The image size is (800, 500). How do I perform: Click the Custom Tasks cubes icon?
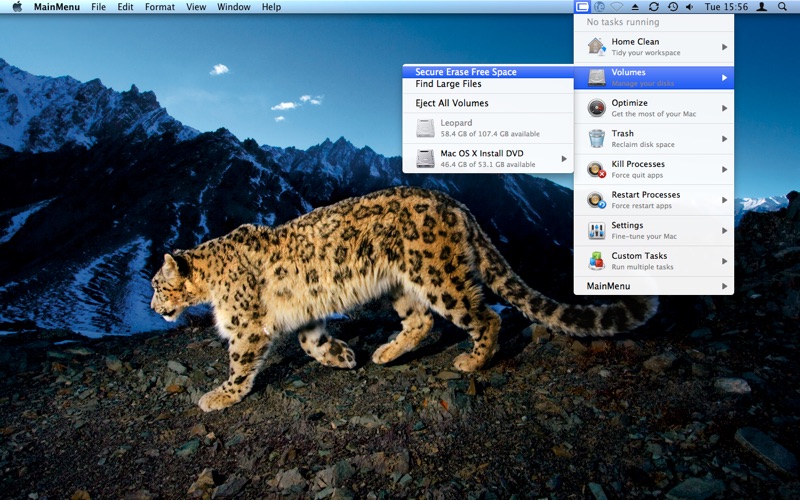coord(596,261)
